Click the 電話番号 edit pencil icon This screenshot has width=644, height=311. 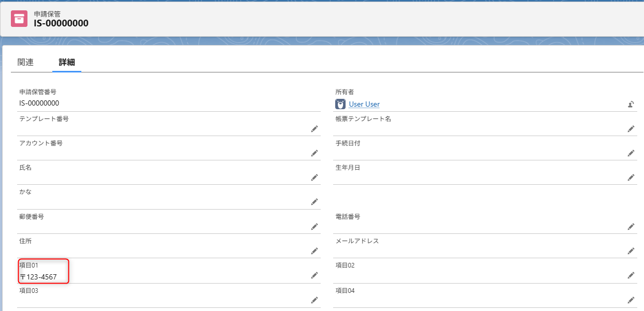[631, 227]
